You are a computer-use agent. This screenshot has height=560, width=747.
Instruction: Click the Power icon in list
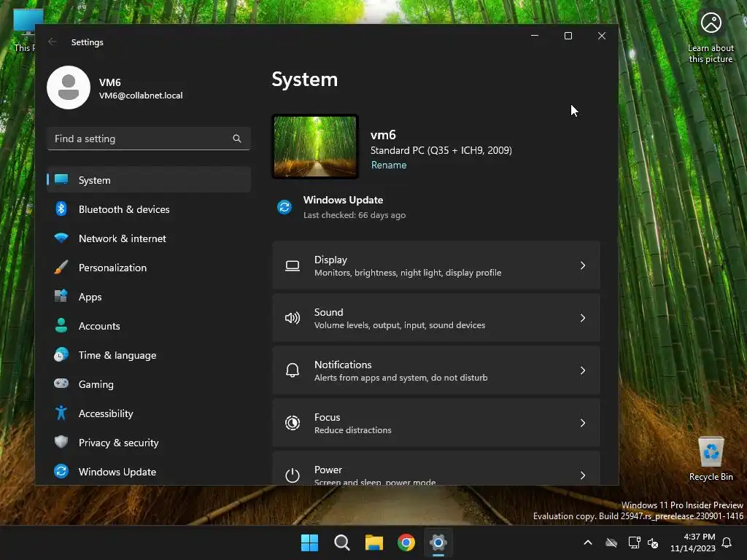[292, 475]
